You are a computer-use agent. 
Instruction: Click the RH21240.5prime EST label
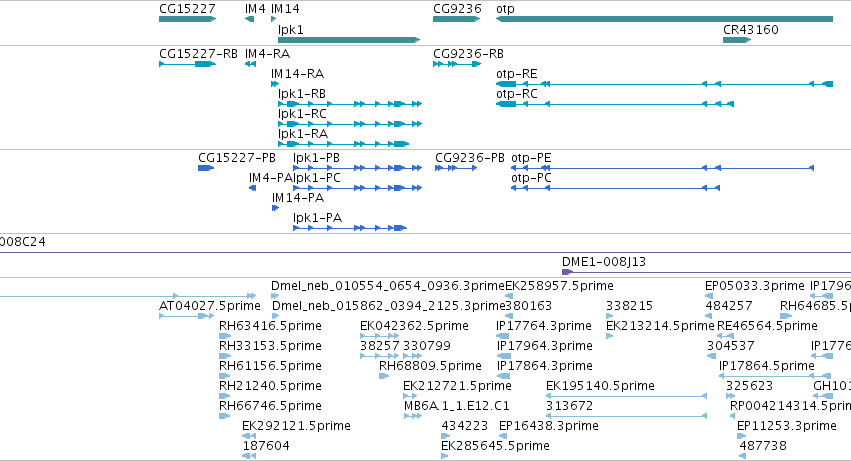click(270, 386)
